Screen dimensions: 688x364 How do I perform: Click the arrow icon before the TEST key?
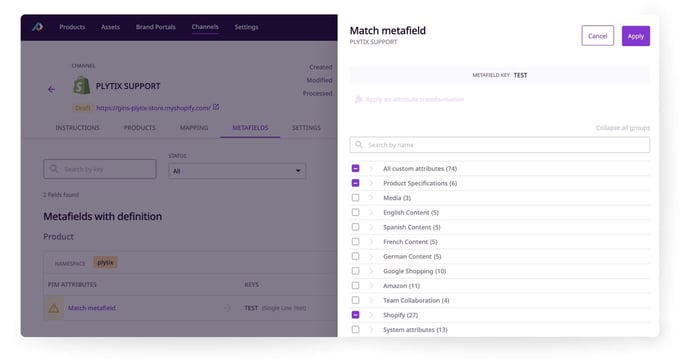tap(227, 308)
